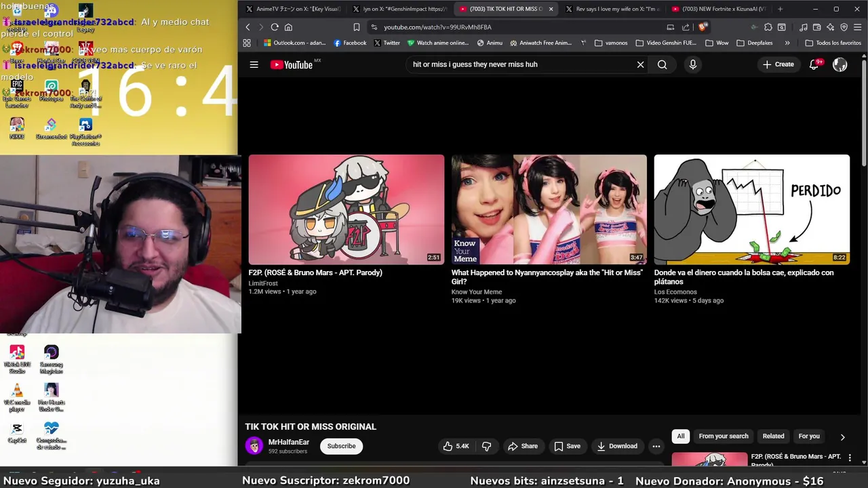Save the video to a playlist
The image size is (868, 488).
tap(567, 446)
